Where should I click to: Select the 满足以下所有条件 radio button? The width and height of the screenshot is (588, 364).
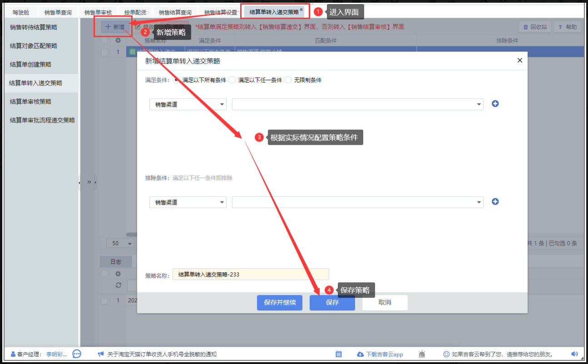(x=176, y=80)
